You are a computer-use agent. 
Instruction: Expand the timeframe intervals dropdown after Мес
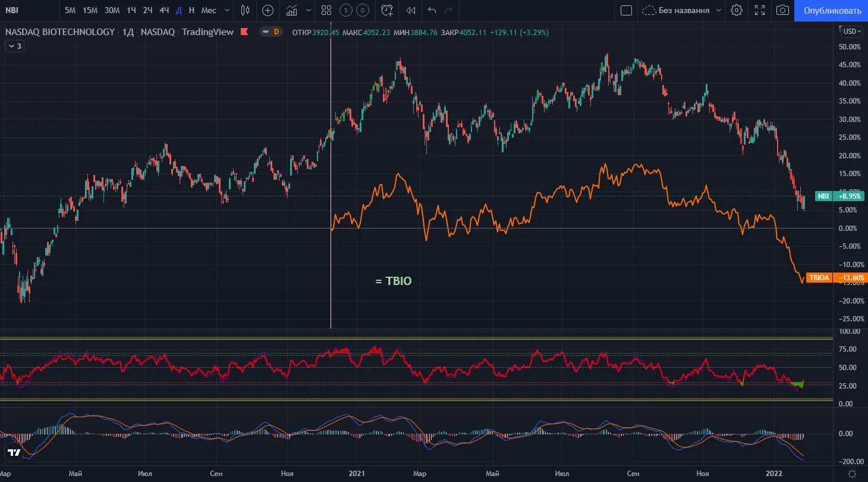coord(227,10)
